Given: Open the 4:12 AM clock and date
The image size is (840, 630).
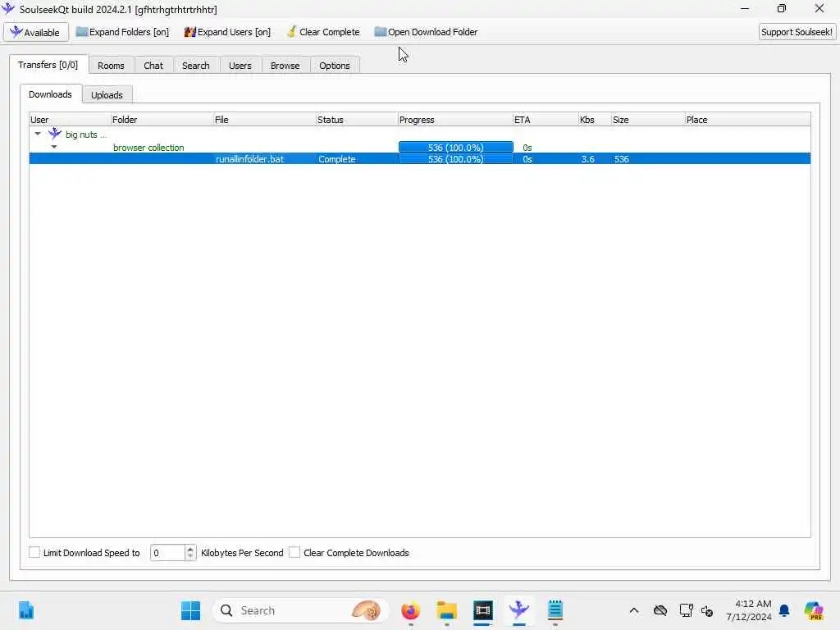Looking at the screenshot, I should (x=748, y=610).
